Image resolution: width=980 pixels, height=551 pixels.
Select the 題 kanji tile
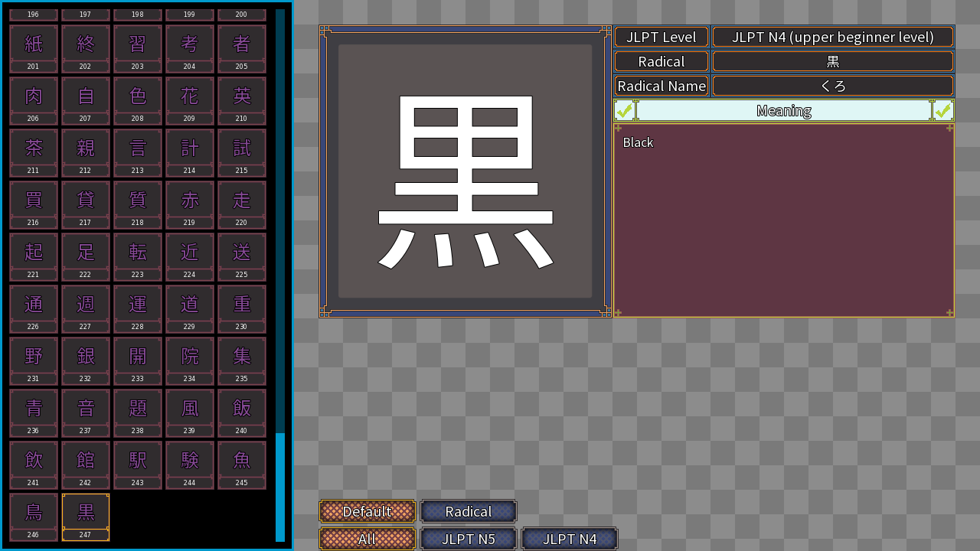point(138,407)
